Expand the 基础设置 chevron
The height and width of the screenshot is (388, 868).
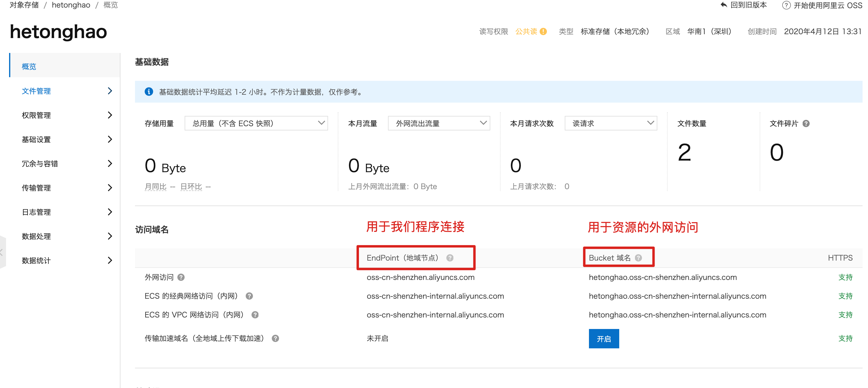[x=110, y=140]
